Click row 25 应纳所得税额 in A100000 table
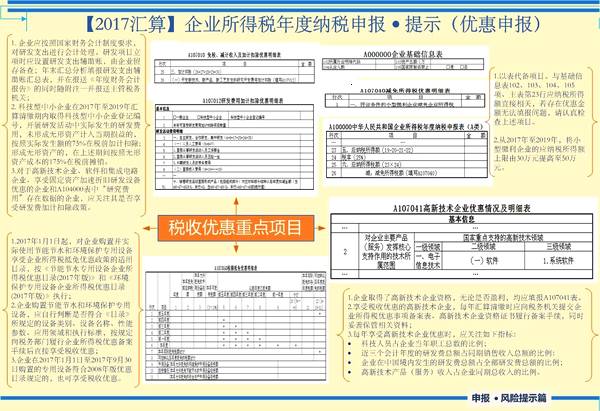 [407, 165]
